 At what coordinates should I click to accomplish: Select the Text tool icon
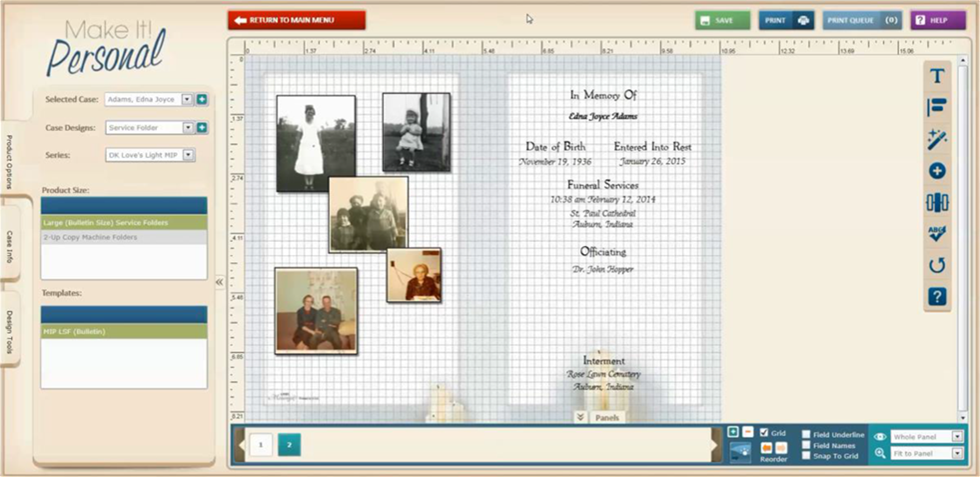936,76
